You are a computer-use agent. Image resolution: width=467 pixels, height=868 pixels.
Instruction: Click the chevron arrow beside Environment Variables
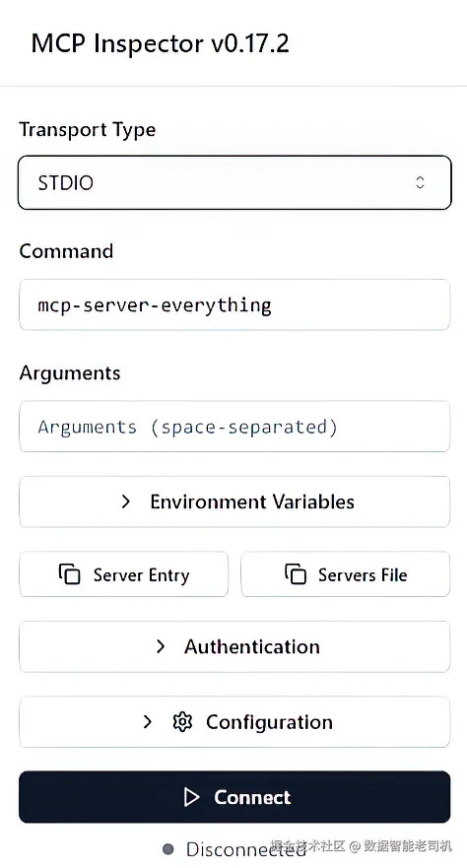pos(126,501)
